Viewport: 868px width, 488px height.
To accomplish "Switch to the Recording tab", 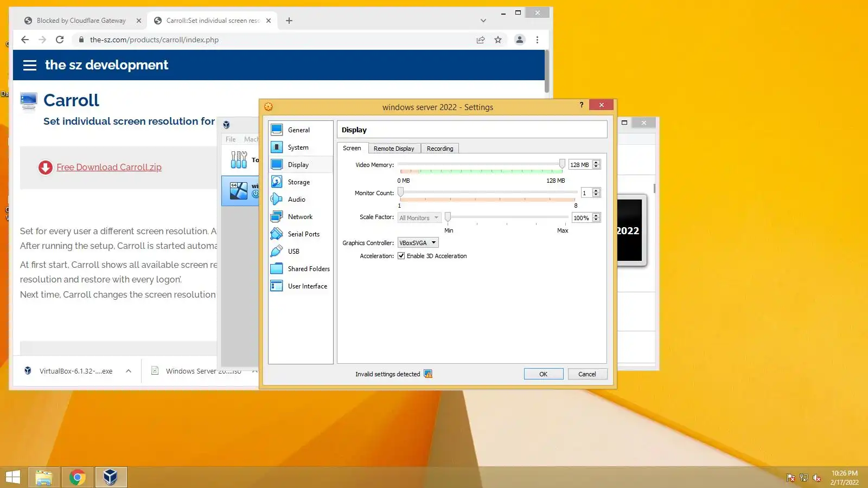I will point(440,149).
